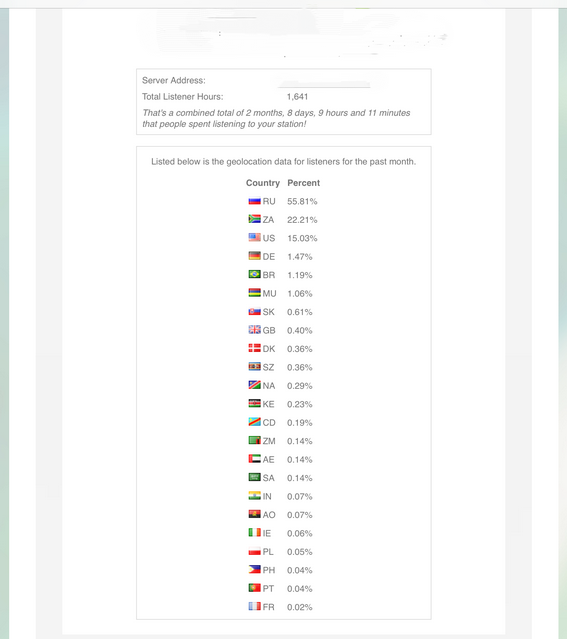The width and height of the screenshot is (567, 639).
Task: Click the Server Address label
Action: pyautogui.click(x=174, y=80)
